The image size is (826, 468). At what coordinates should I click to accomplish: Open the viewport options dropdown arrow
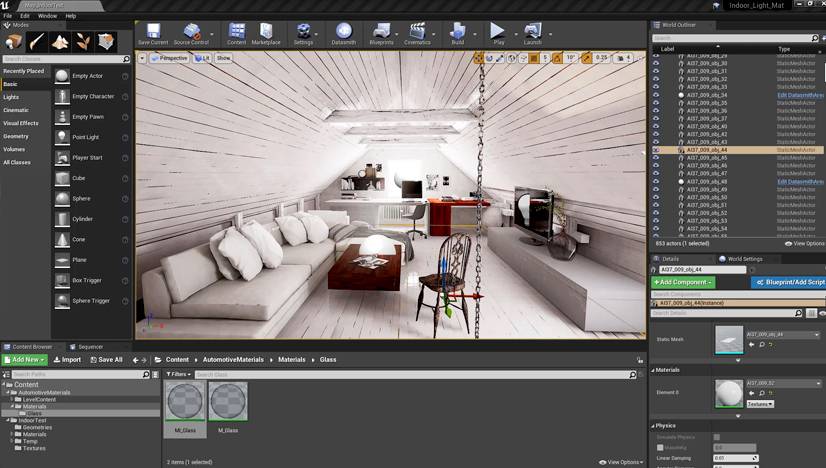tap(142, 58)
